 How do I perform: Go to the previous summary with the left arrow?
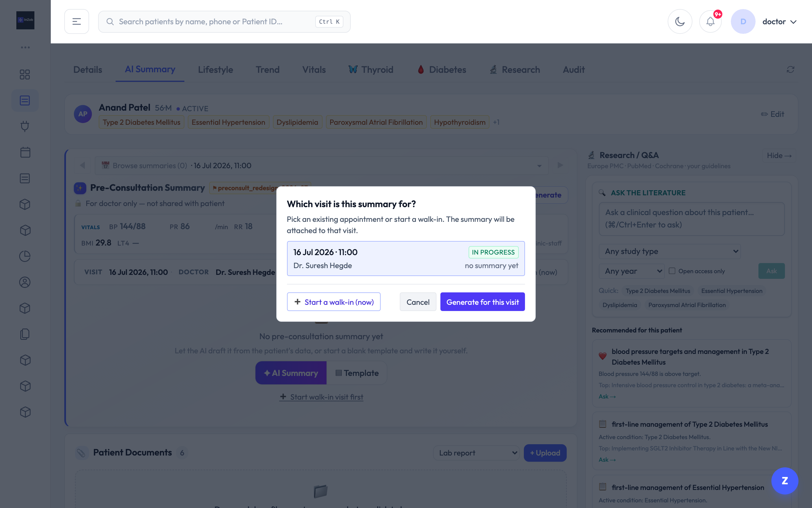[x=83, y=165]
